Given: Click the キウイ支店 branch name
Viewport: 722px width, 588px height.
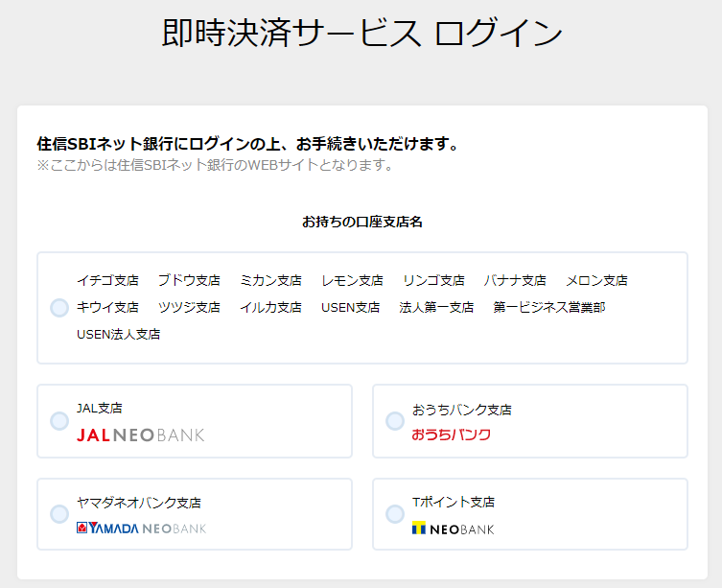Looking at the screenshot, I should click(x=107, y=307).
